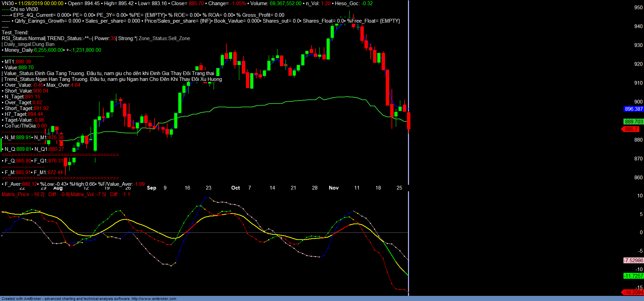The image size is (644, 301).
Task: Click the Aug month marker on date axis
Action: pos(58,188)
